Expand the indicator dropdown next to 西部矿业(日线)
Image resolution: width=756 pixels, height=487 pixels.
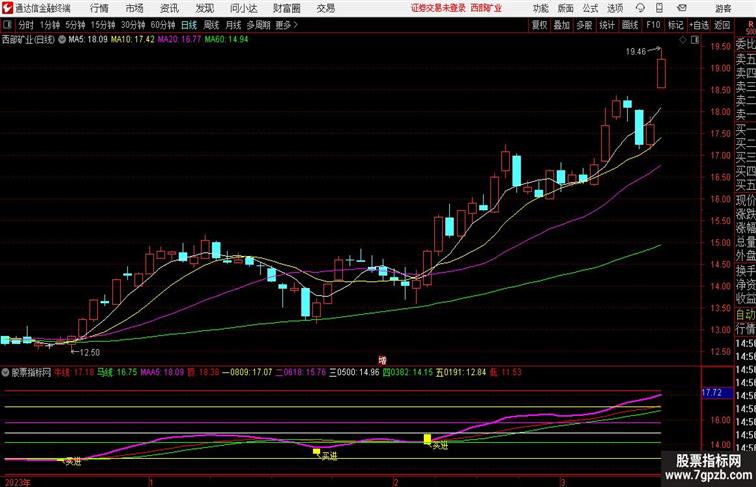tap(62, 40)
